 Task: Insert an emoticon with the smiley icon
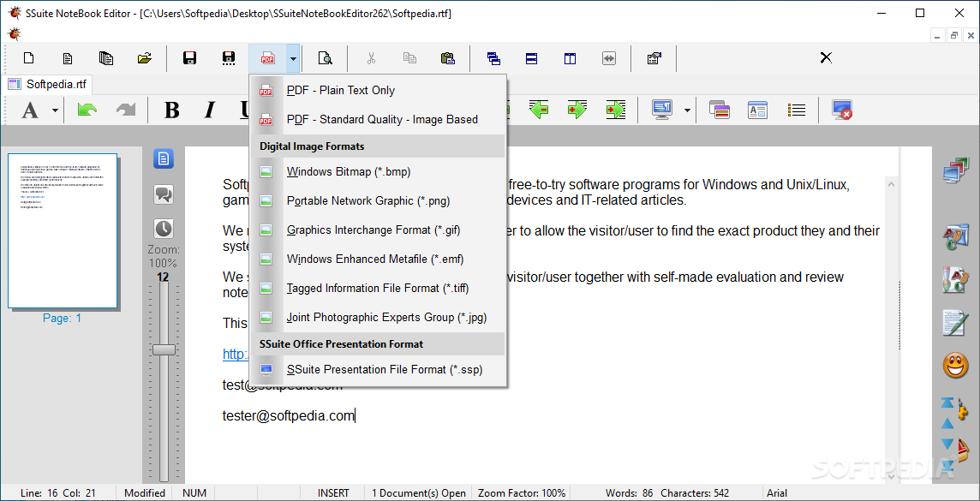(955, 366)
